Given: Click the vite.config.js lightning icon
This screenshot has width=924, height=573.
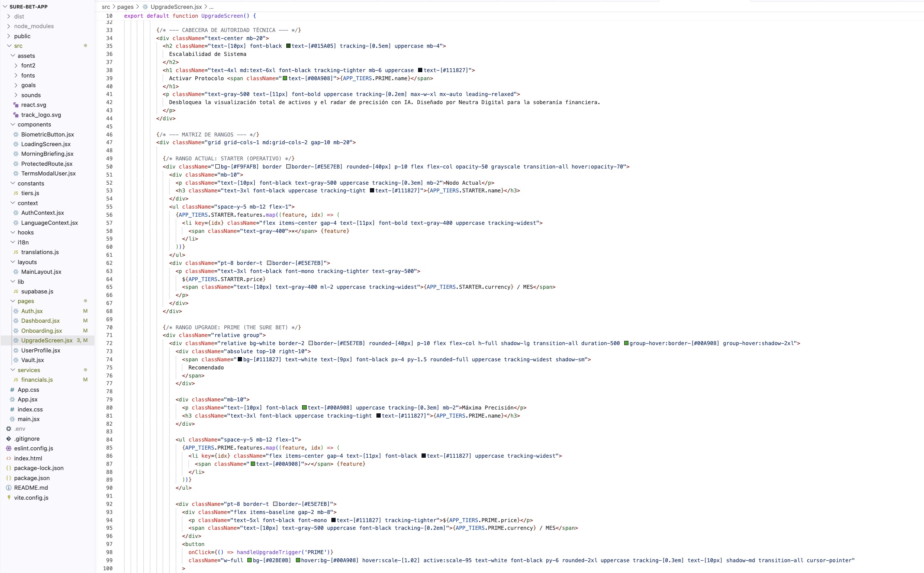Looking at the screenshot, I should click(x=8, y=498).
